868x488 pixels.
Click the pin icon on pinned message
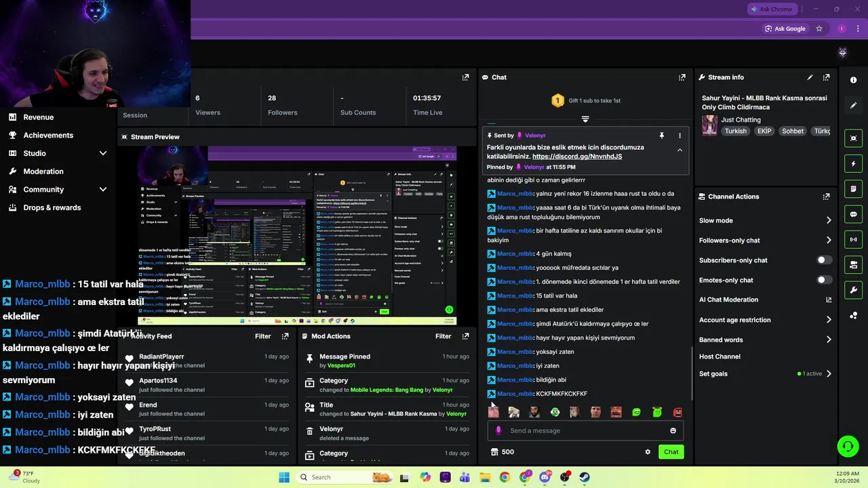point(662,136)
